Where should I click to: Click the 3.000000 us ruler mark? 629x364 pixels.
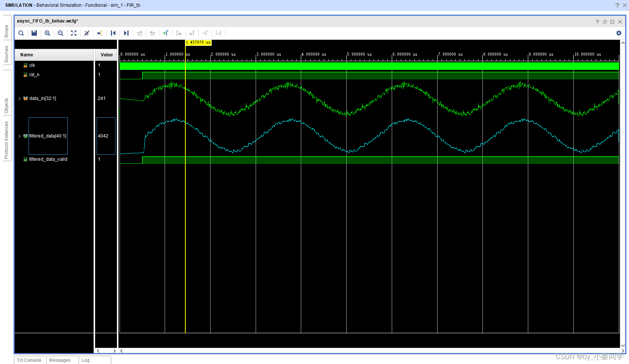(269, 54)
